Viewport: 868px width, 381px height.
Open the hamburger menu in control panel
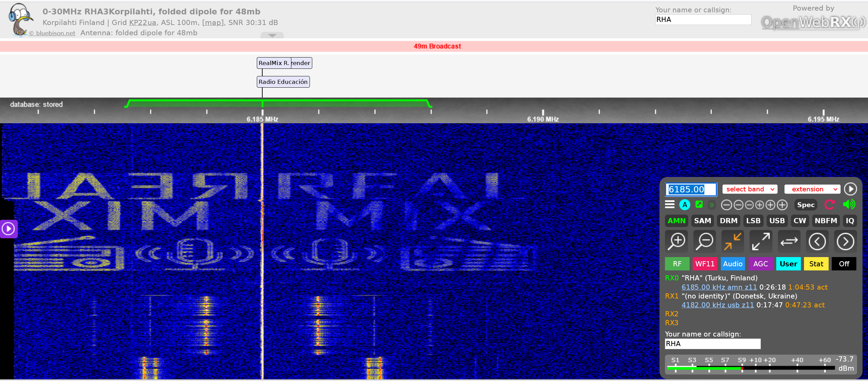click(x=670, y=205)
